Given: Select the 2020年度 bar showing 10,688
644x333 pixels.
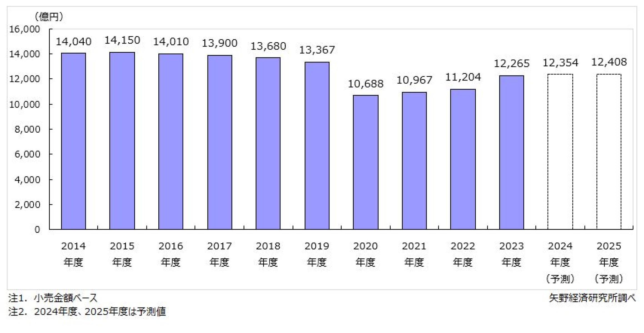Looking at the screenshot, I should 365,162.
